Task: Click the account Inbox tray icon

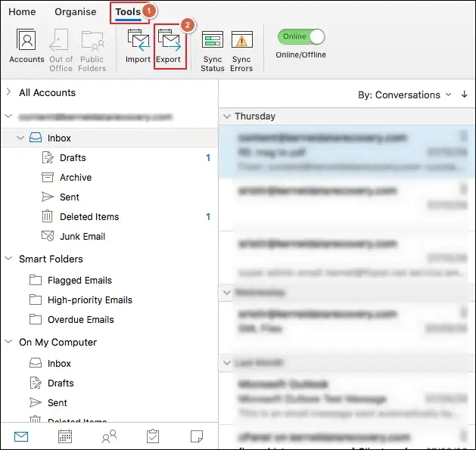Action: click(x=36, y=138)
